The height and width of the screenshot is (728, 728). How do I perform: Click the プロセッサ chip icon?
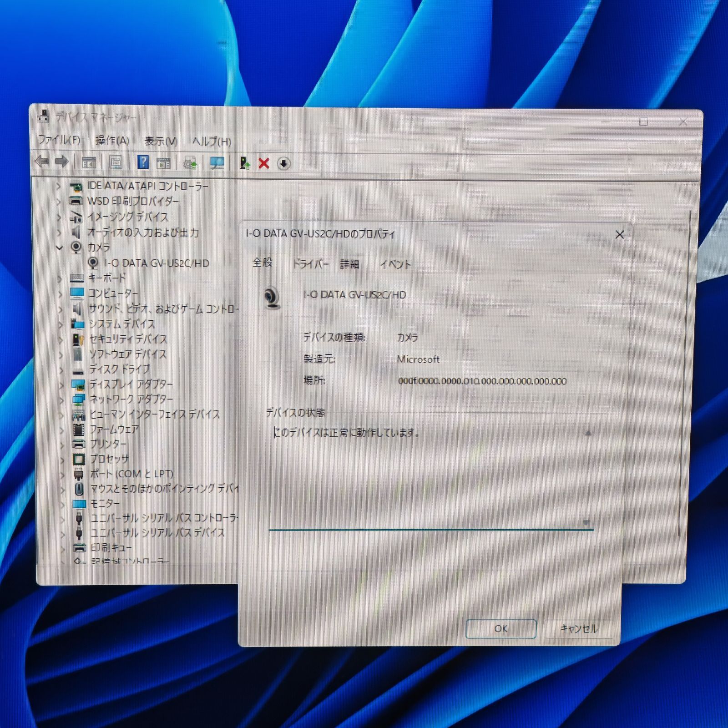(x=79, y=459)
